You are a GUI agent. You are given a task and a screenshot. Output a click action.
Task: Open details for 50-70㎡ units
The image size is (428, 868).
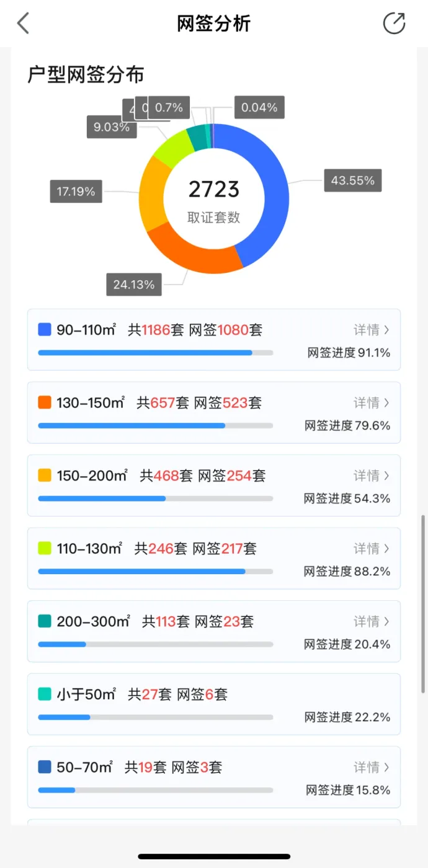coord(372,768)
